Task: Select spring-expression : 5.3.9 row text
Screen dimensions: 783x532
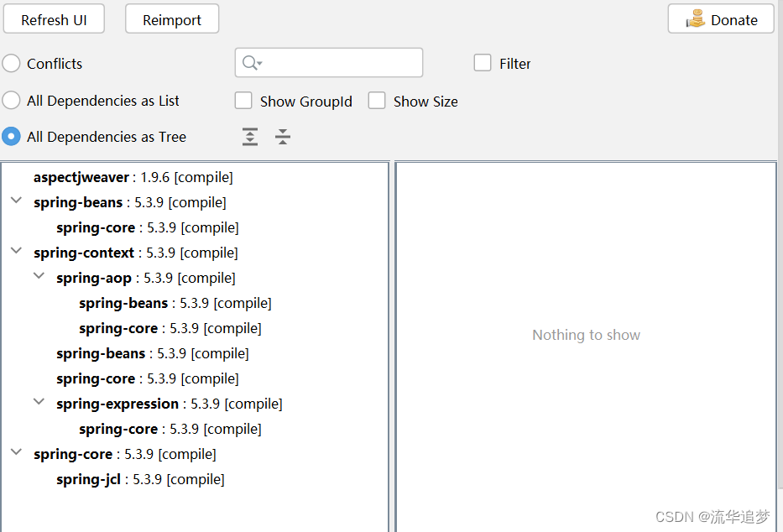Action: [x=170, y=404]
